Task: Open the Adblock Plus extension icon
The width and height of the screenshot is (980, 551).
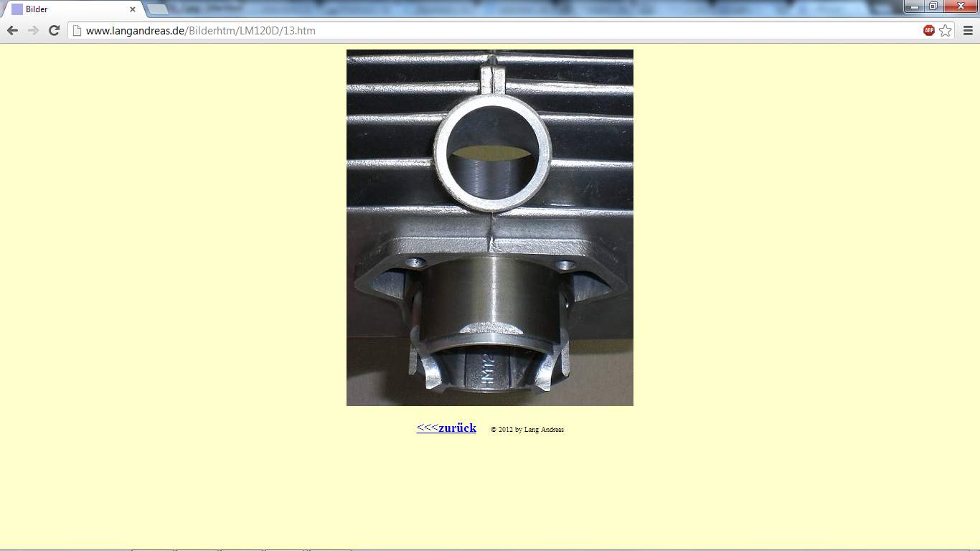Action: (928, 30)
